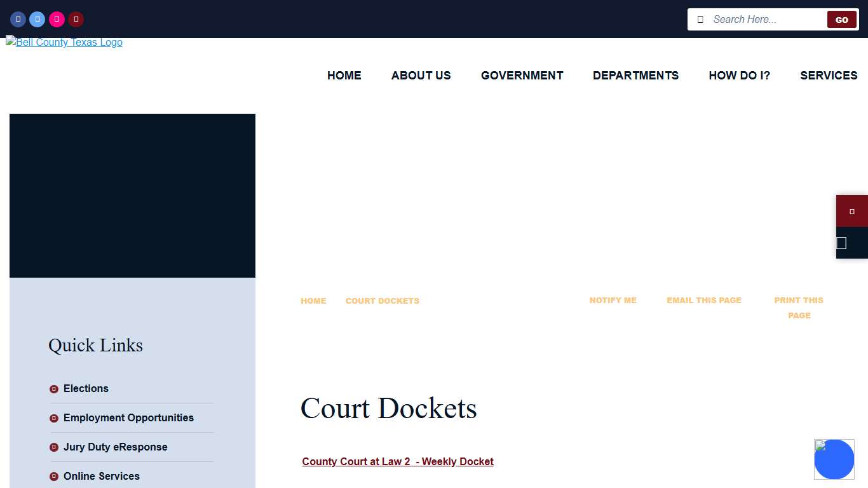The width and height of the screenshot is (868, 488).
Task: Click the dark blue circular social icon
Action: 18,19
